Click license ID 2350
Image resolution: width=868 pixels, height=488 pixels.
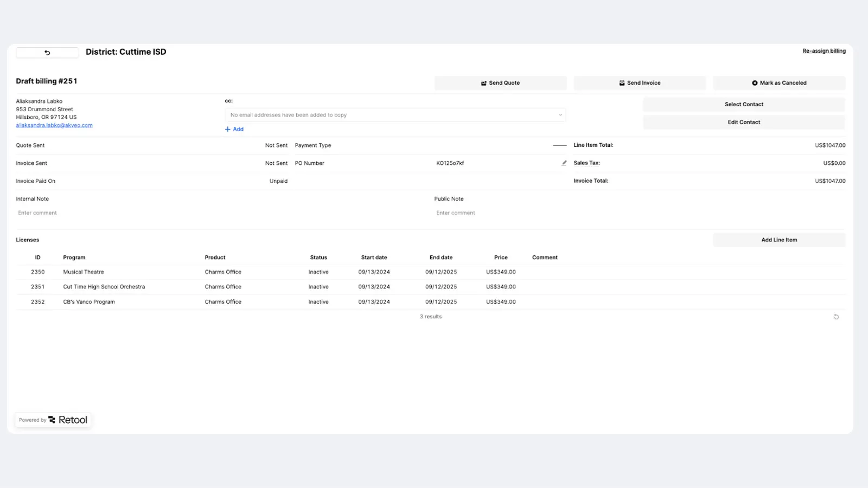click(x=38, y=272)
